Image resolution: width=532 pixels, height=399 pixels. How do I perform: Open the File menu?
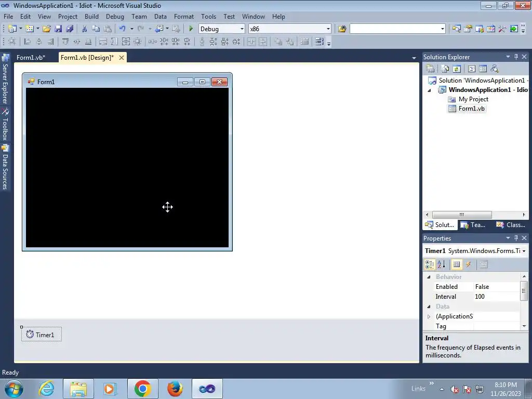click(8, 16)
